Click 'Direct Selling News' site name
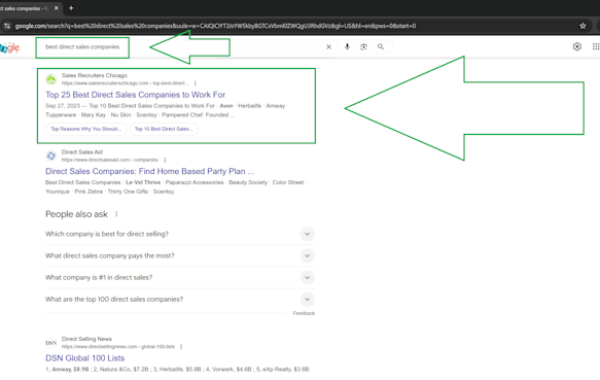Viewport: 600px width, 380px height. (86, 339)
